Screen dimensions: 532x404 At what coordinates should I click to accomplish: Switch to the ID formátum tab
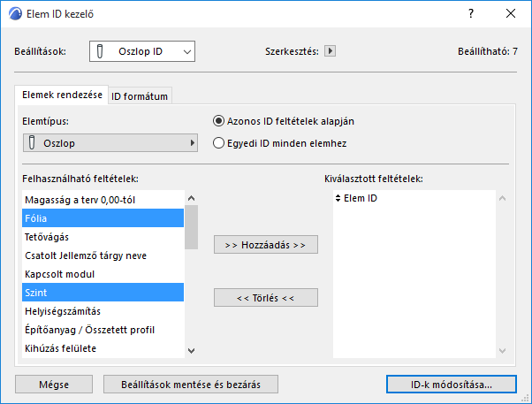[x=140, y=96]
